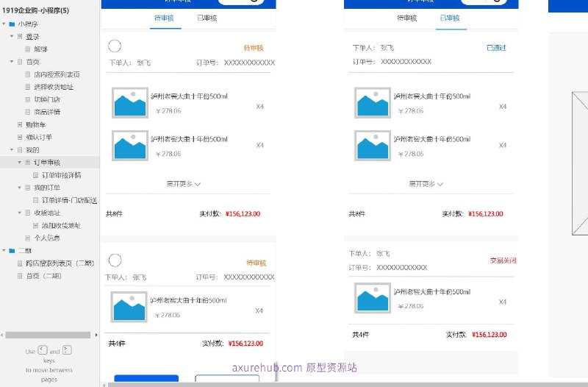Click ¥156,123.00 amount in the 交易关闭 order

tap(489, 335)
